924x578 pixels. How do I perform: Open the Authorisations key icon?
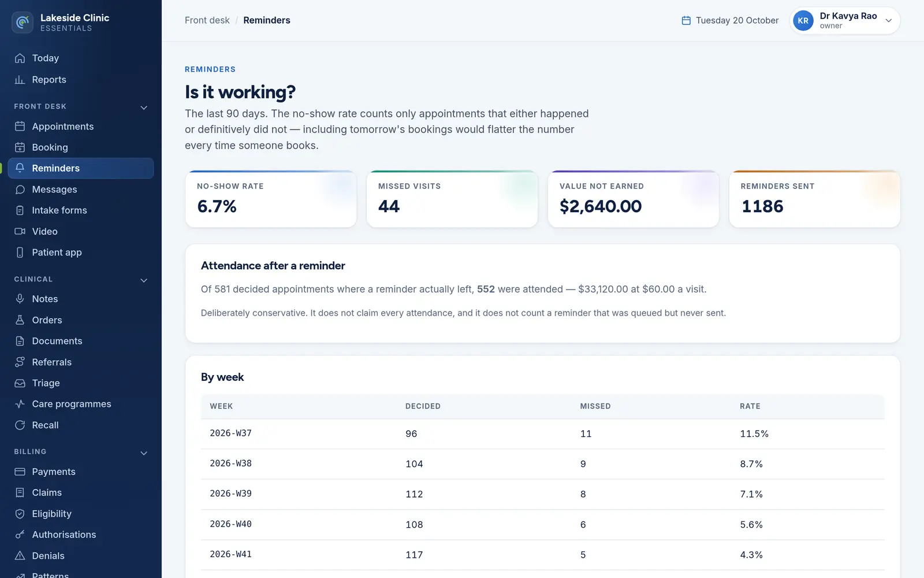[x=20, y=535]
